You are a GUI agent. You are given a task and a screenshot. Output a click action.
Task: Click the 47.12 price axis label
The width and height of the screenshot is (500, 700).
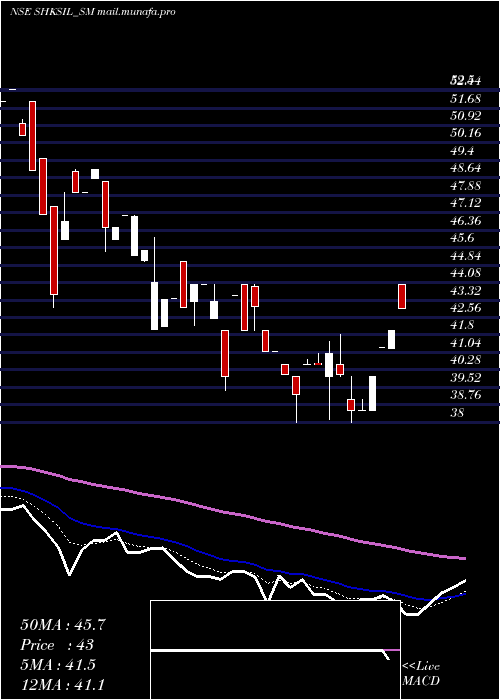tap(466, 203)
